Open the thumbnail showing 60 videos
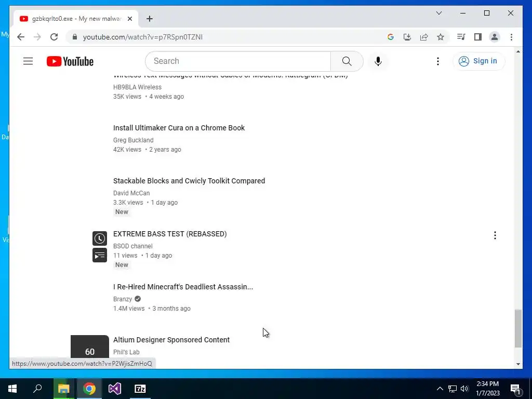532x399 pixels. coord(89,347)
